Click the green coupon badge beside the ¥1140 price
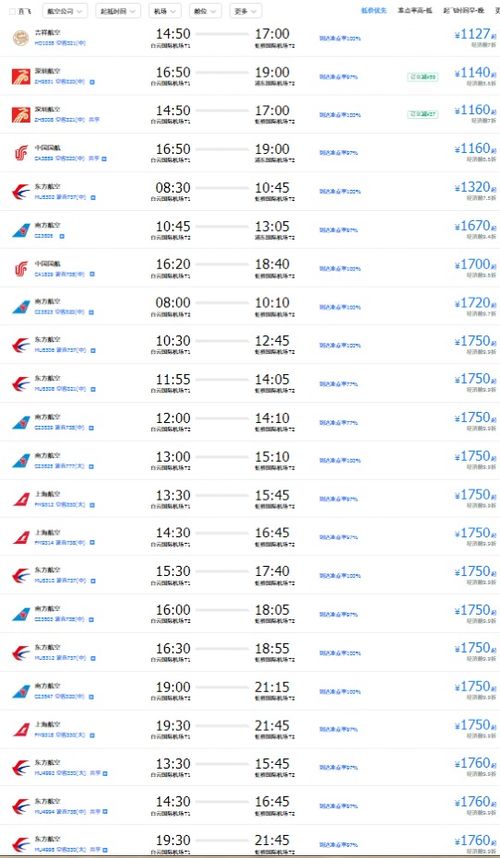 [423, 77]
